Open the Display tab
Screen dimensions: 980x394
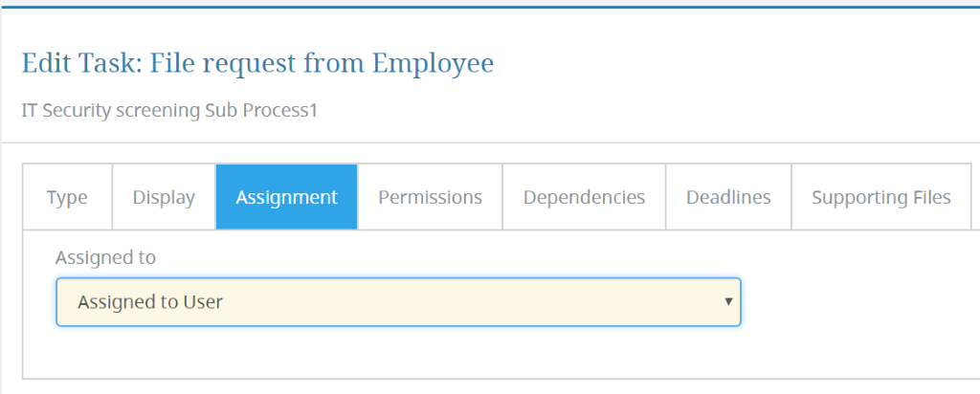click(x=164, y=197)
